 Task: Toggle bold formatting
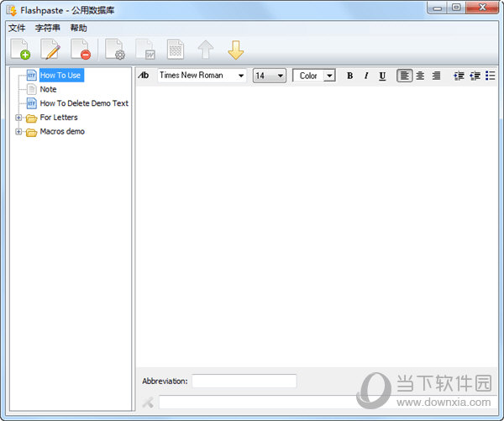coord(349,76)
